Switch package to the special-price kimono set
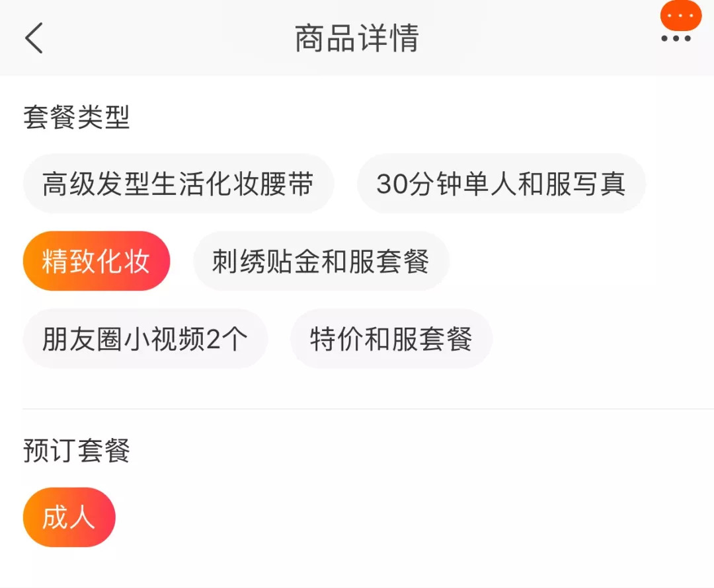The width and height of the screenshot is (714, 588). click(391, 339)
